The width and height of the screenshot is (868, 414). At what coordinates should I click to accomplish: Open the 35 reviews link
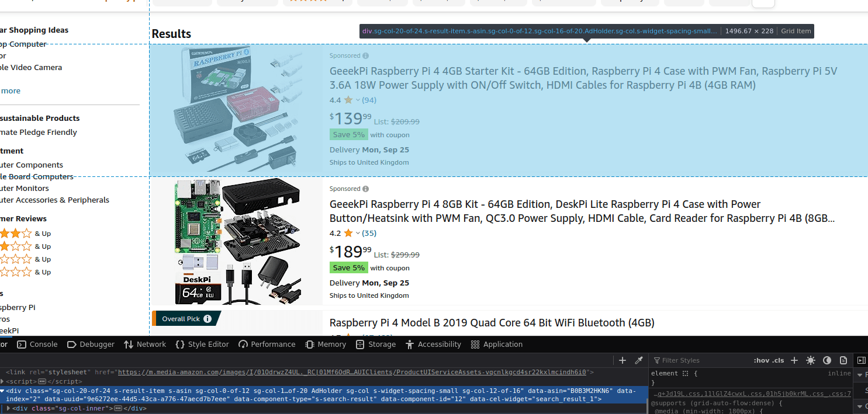369,233
